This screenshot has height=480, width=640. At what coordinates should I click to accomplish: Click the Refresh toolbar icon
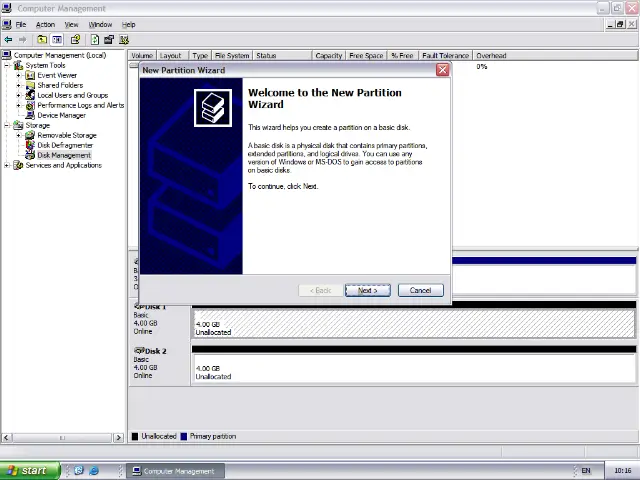[x=94, y=40]
